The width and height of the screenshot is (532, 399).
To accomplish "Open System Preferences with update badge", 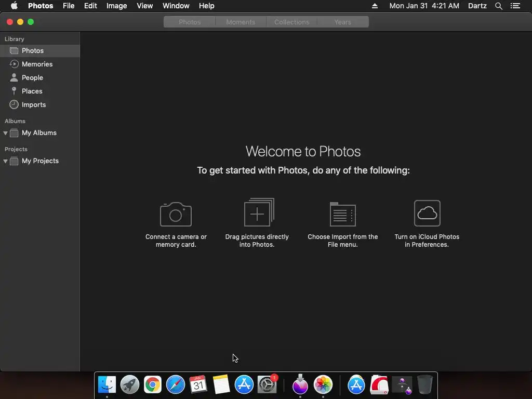I will [267, 385].
